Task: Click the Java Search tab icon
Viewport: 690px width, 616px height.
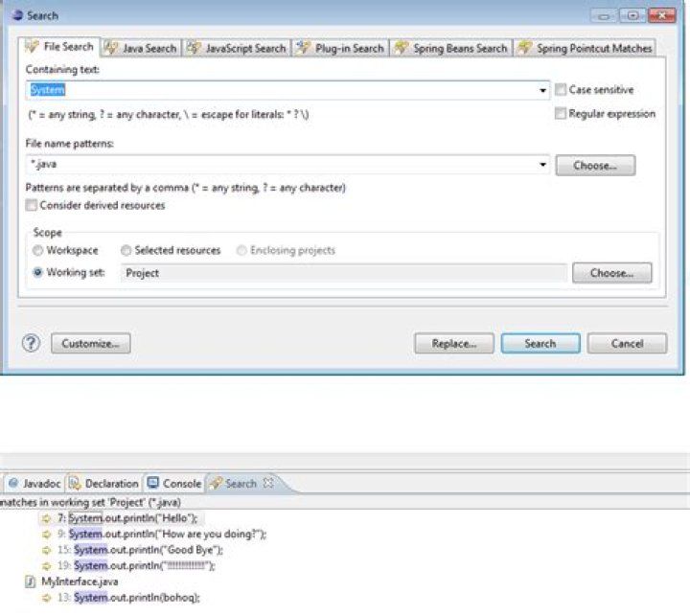Action: click(x=111, y=47)
